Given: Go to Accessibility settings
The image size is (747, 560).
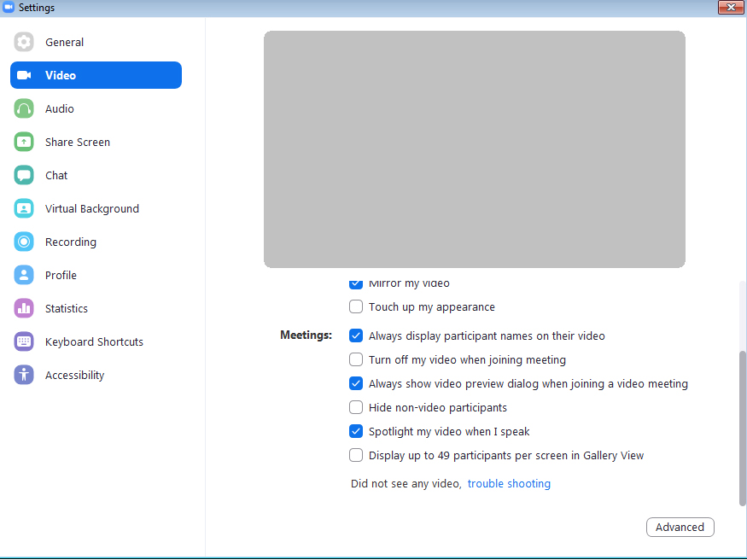Looking at the screenshot, I should tap(96, 376).
